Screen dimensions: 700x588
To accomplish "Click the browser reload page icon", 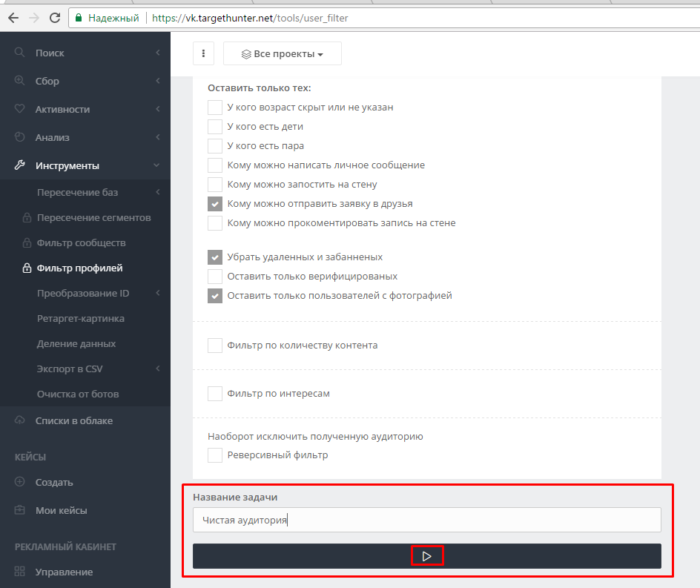I will (55, 18).
